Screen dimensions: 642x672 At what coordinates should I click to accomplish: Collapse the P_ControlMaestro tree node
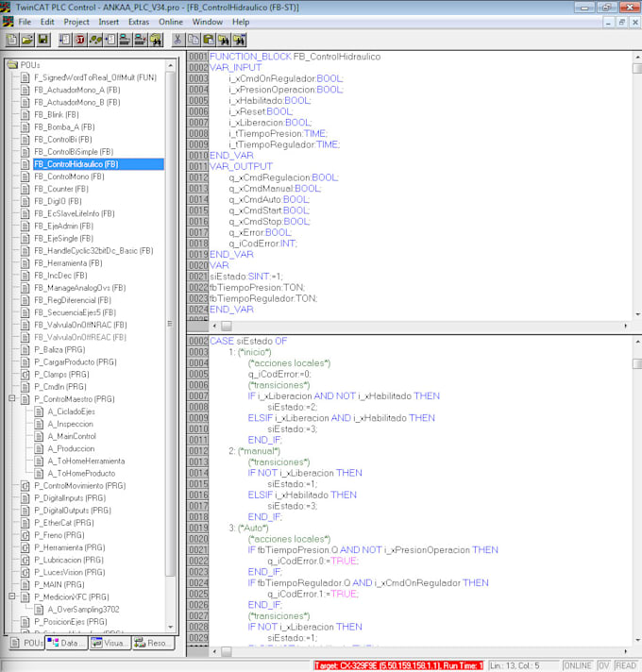pyautogui.click(x=12, y=399)
